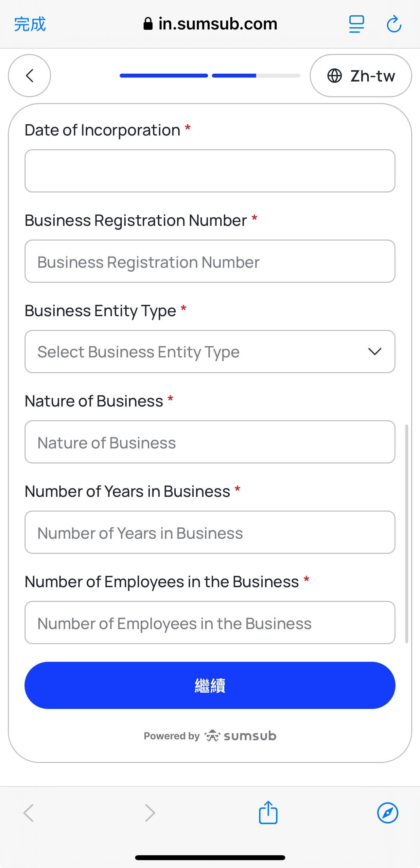Image resolution: width=420 pixels, height=868 pixels.
Task: Tap the form back arrow button
Action: (30, 76)
